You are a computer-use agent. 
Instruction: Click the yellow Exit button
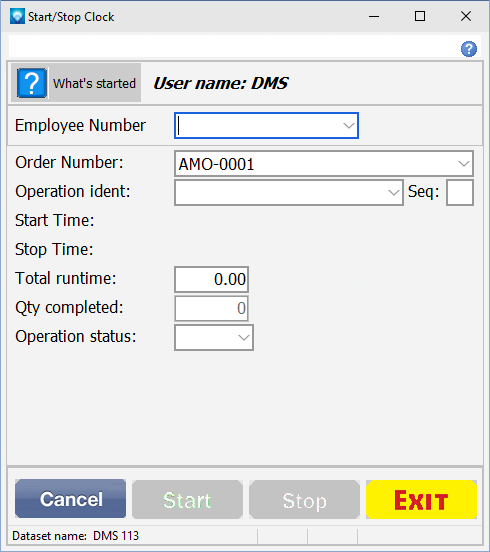pos(421,500)
